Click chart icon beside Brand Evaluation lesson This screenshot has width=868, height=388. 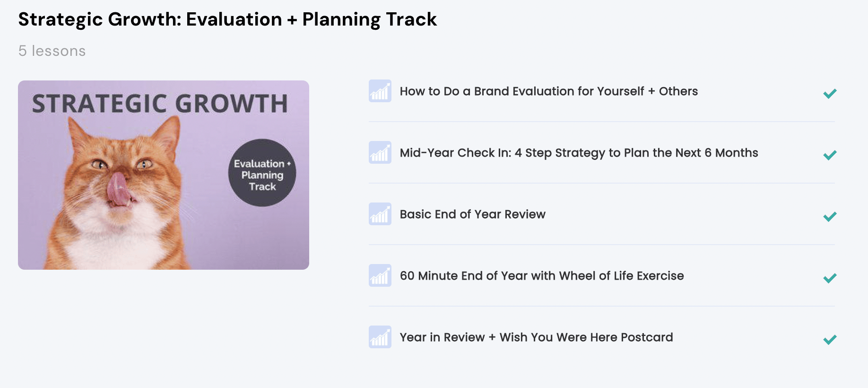point(380,91)
